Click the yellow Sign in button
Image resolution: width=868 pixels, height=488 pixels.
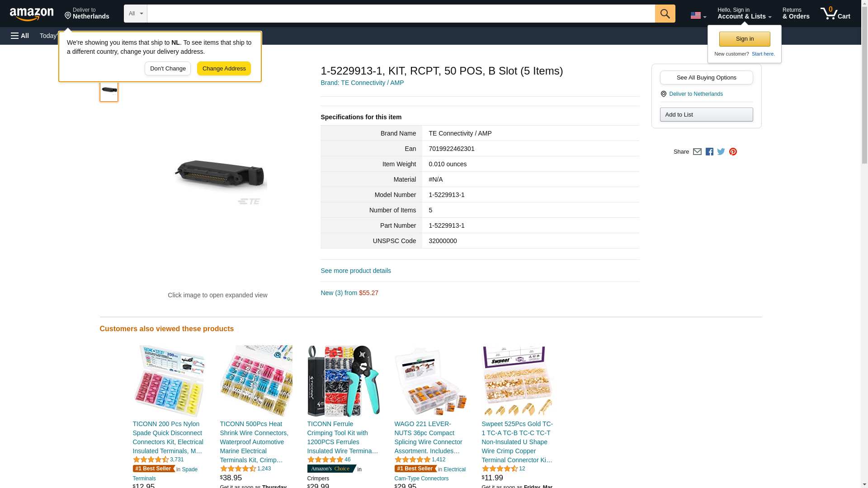click(745, 39)
